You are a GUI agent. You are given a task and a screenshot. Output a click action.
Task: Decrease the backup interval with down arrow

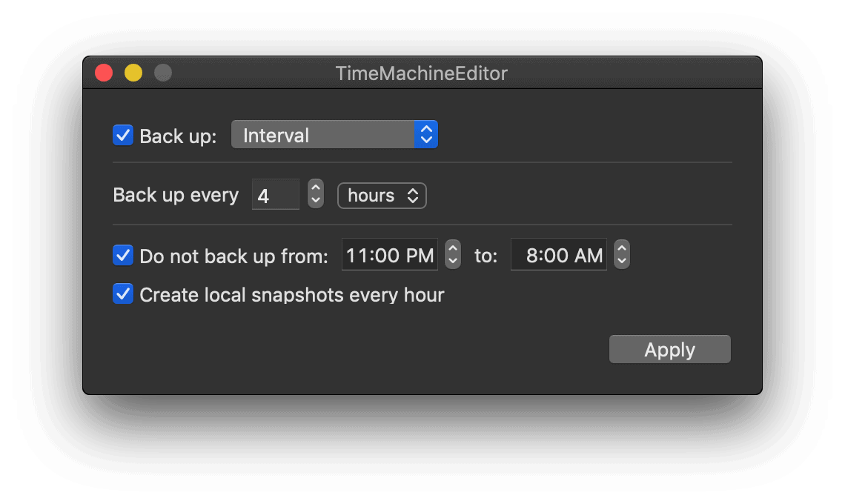pyautogui.click(x=316, y=201)
